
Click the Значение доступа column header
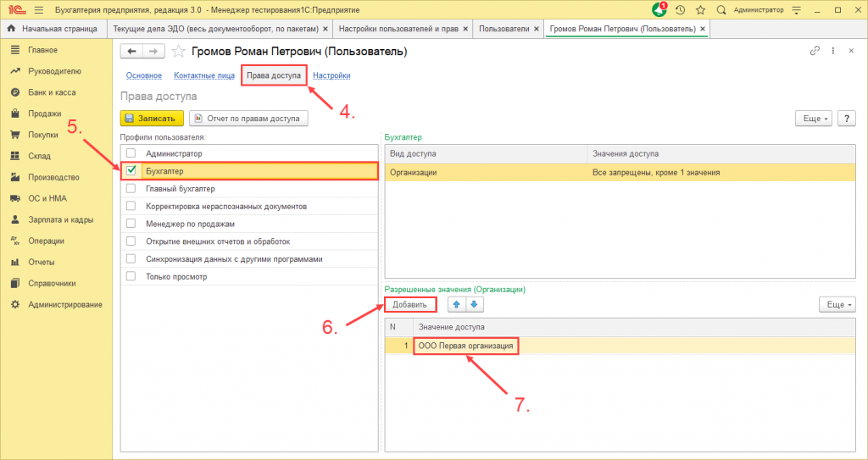[634, 327]
